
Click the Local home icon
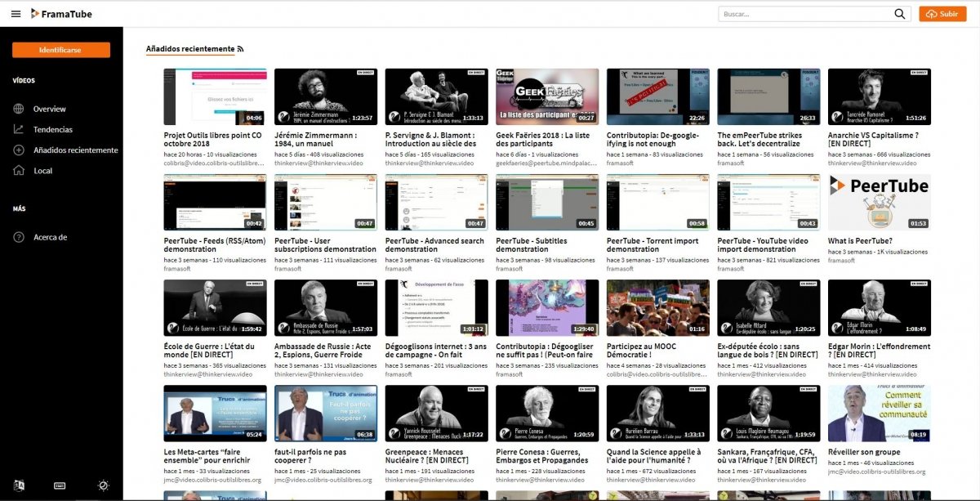(x=19, y=170)
